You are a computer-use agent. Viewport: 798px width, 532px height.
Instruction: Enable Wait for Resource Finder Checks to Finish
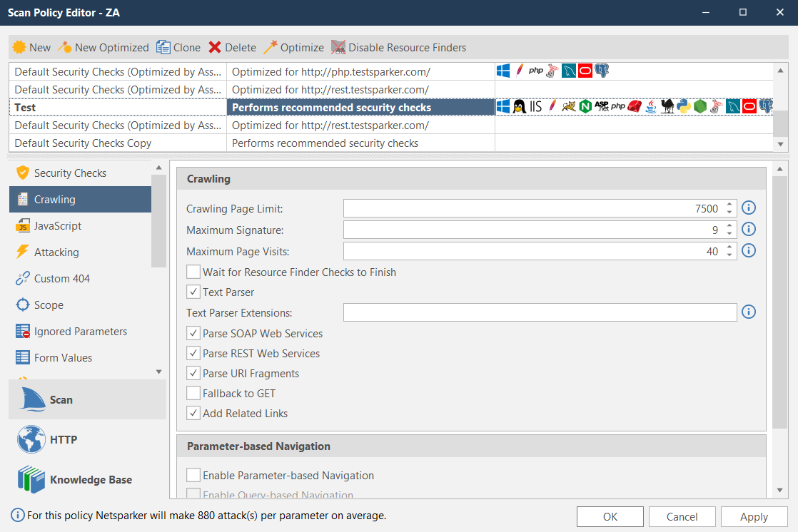tap(193, 272)
